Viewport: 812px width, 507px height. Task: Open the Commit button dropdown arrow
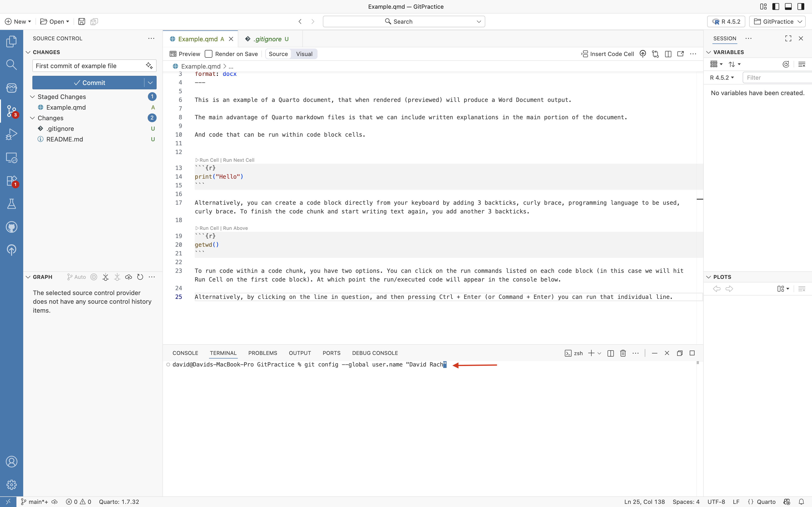coord(150,83)
